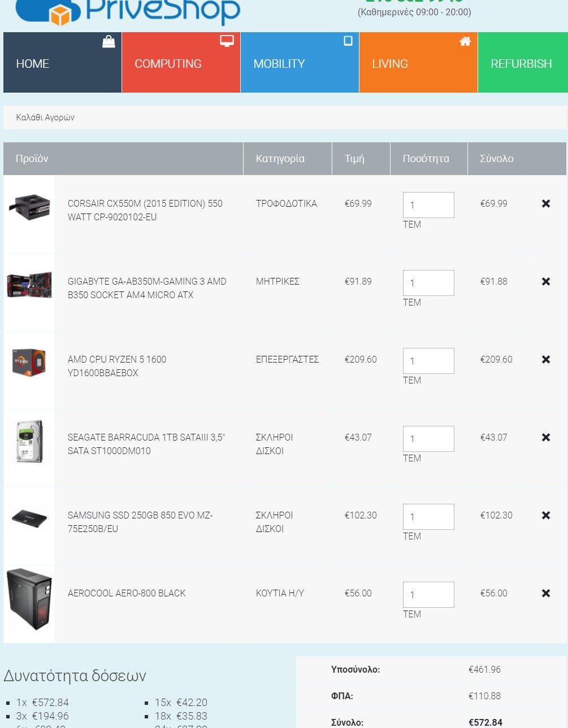The height and width of the screenshot is (728, 568).
Task: Edit the quantity field for SAMSUNG SSD 850 EVO
Action: (x=428, y=517)
